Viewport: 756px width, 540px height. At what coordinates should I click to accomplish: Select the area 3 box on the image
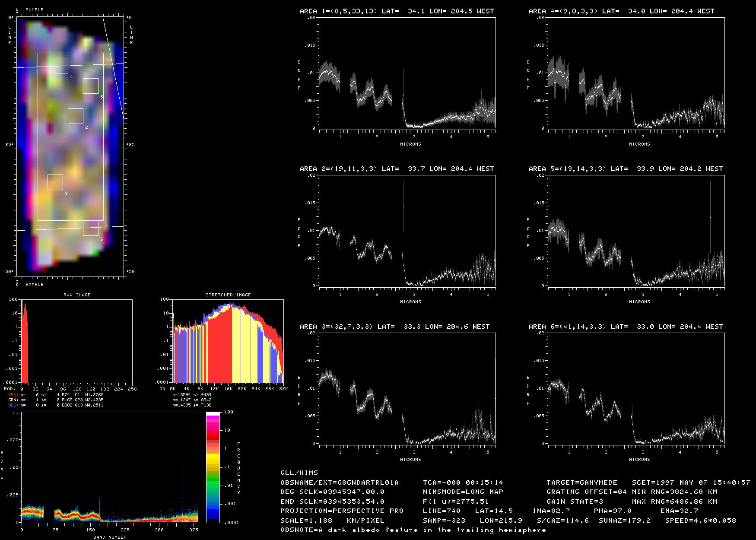(x=55, y=182)
